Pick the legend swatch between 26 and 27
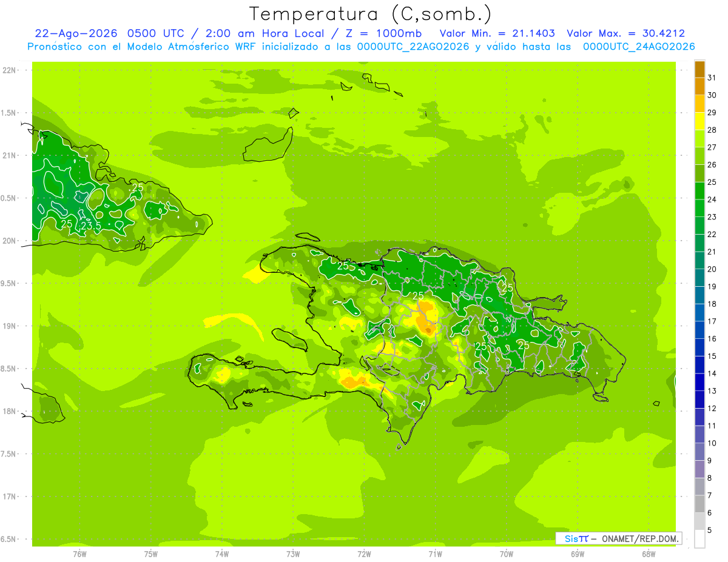Screen dimensions: 728x562 (699, 156)
